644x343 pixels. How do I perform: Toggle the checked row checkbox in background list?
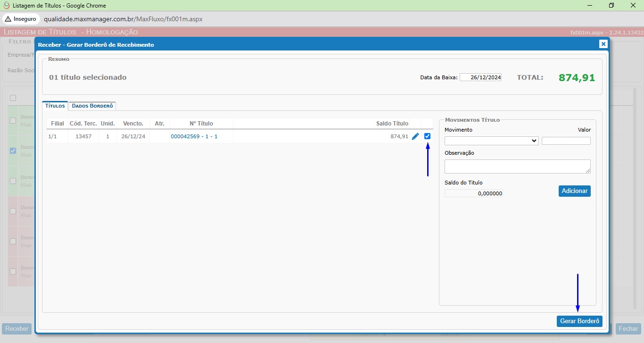(13, 151)
